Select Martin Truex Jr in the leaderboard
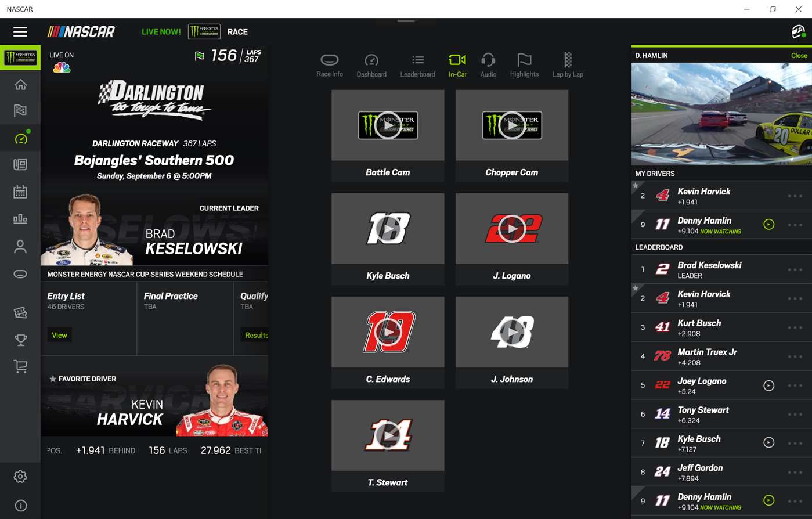The image size is (812, 519). coord(721,356)
